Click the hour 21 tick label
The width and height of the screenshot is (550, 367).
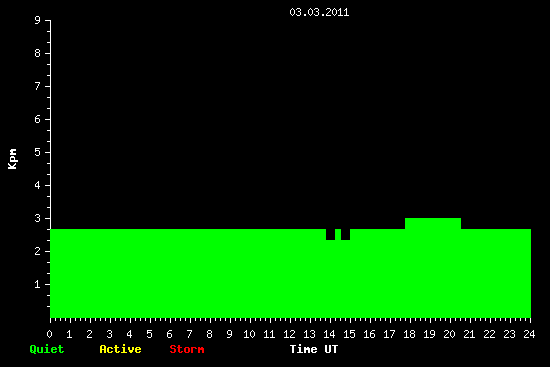[469, 334]
